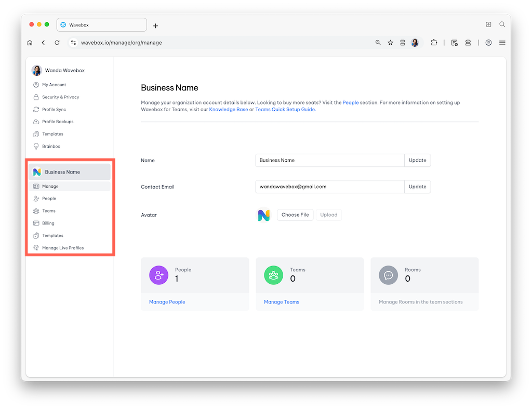Click the Business Name page heading
The width and height of the screenshot is (532, 409).
170,88
